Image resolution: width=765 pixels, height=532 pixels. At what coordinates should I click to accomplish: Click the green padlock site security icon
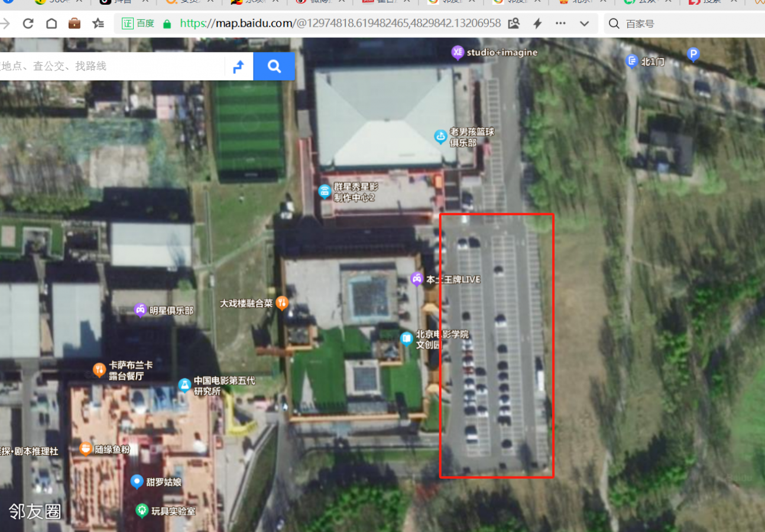(x=167, y=24)
